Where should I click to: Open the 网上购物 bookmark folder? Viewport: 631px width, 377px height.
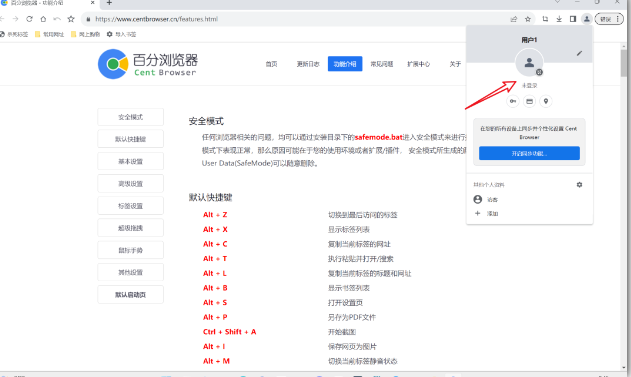[85, 34]
